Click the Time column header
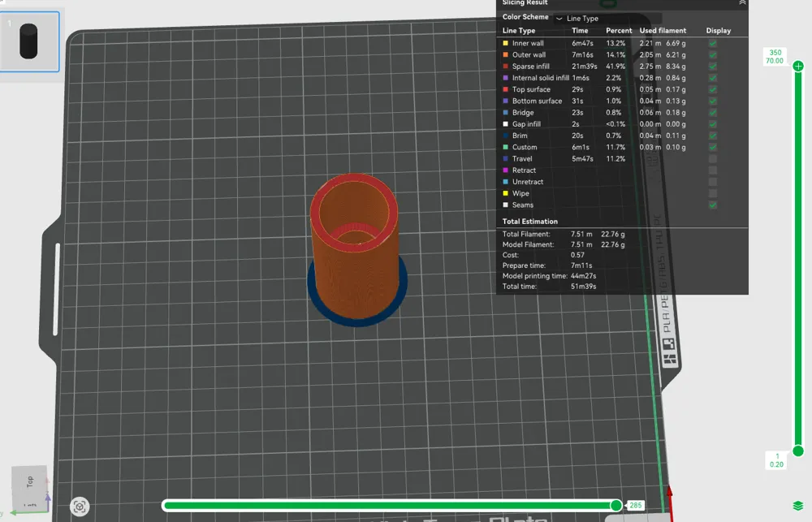The height and width of the screenshot is (522, 812). coord(580,31)
